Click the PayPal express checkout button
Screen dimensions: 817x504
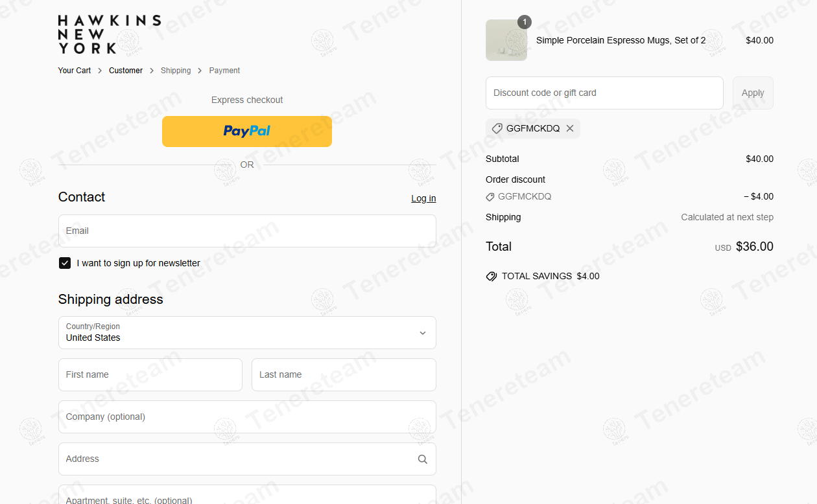click(246, 132)
